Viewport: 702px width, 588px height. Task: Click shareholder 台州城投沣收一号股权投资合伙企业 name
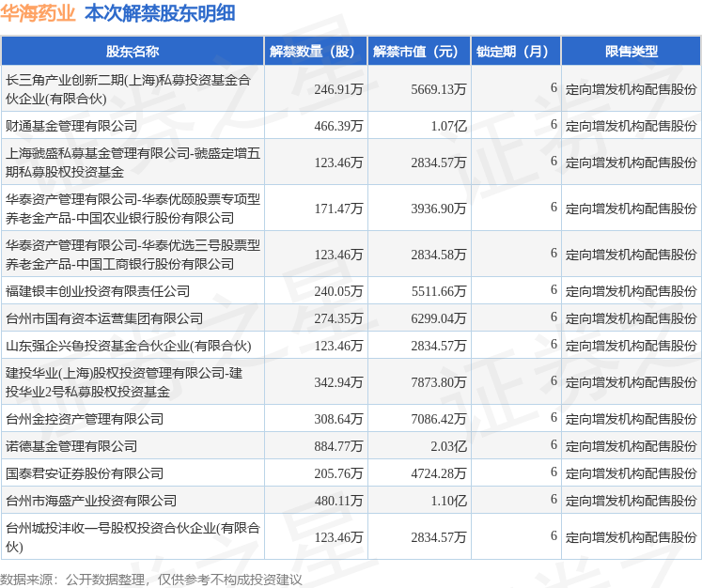(x=133, y=537)
